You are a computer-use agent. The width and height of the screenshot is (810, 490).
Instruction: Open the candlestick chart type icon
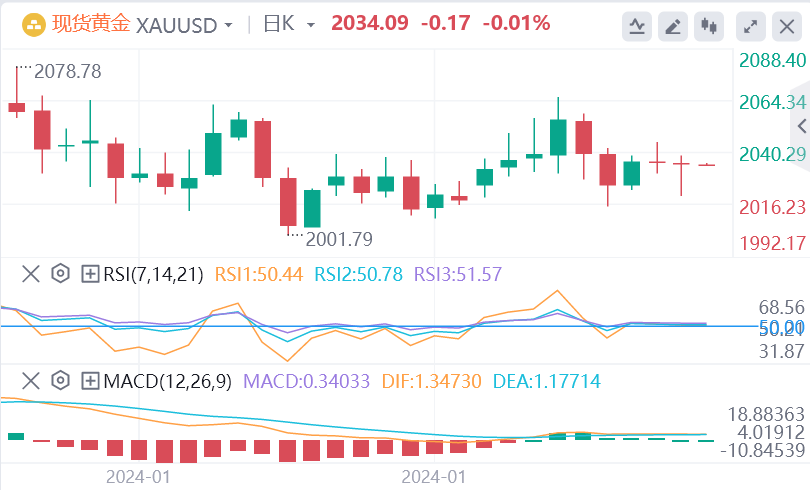tap(709, 26)
